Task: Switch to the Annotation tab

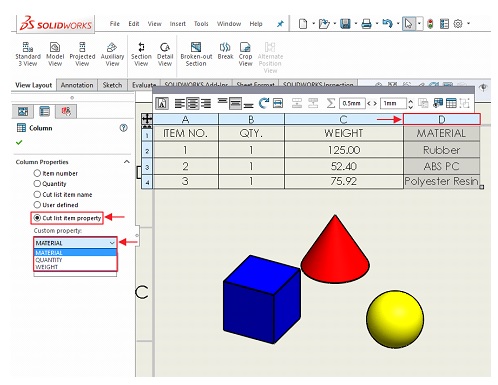Action: point(77,85)
